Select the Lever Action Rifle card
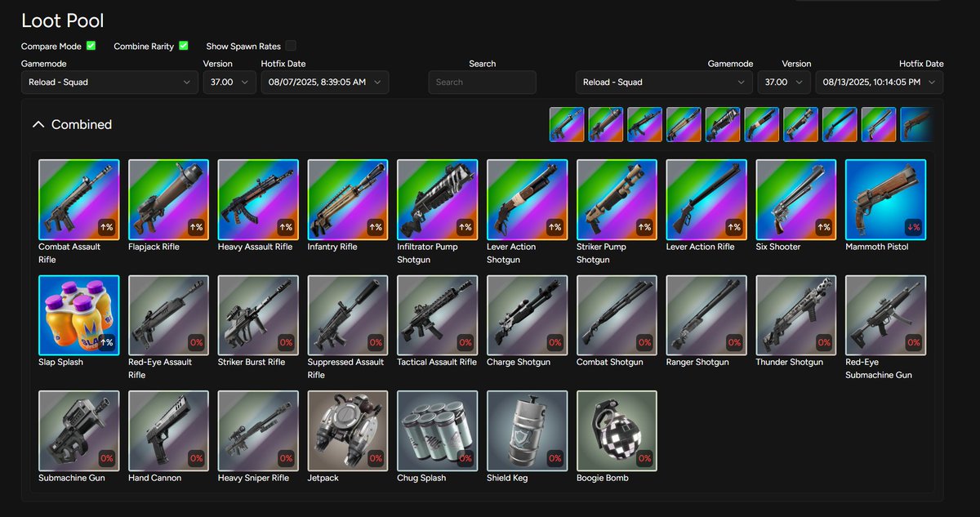 (x=706, y=199)
